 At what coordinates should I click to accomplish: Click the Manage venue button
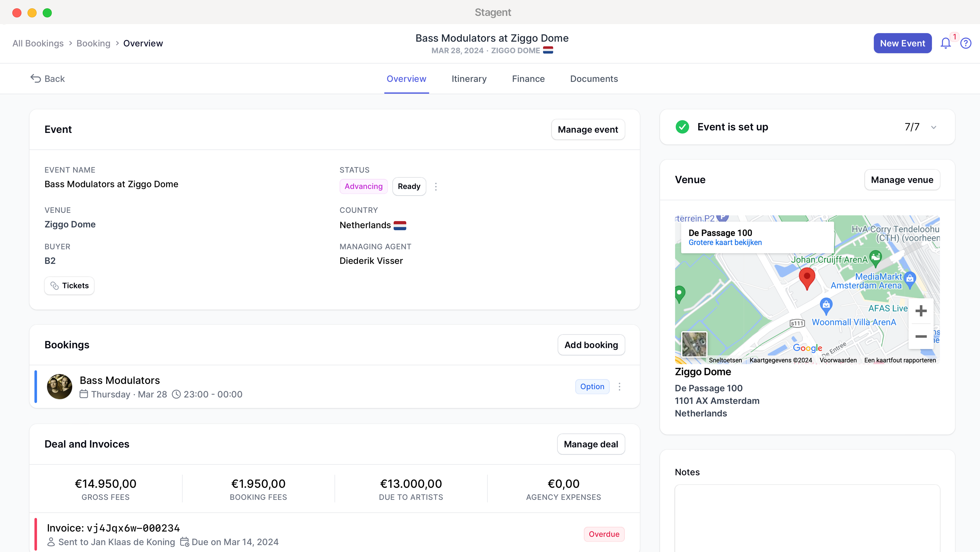click(x=902, y=179)
